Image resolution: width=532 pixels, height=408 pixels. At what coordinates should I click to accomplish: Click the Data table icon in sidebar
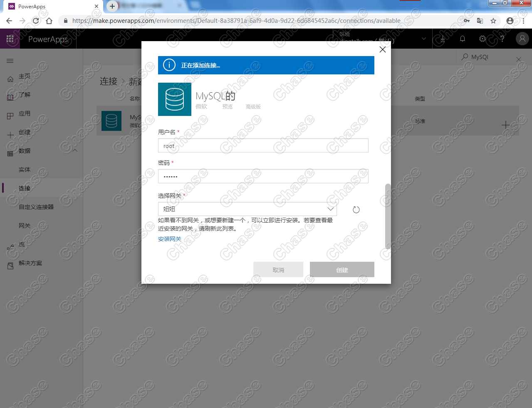click(10, 154)
